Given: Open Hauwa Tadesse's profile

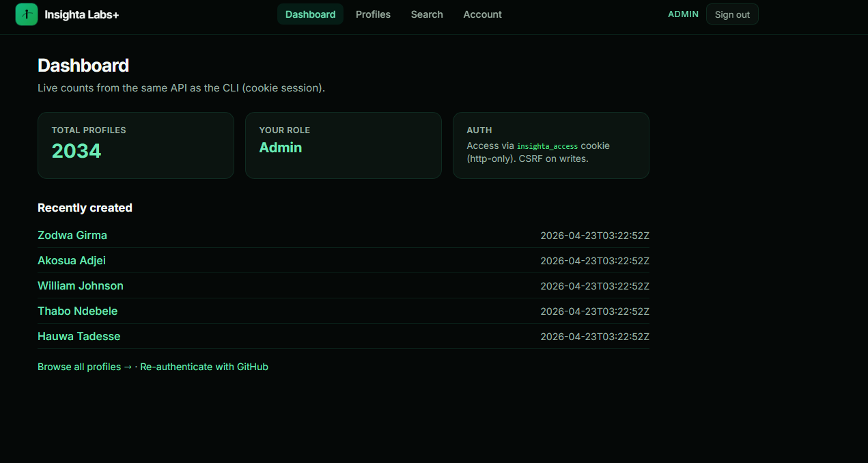Looking at the screenshot, I should point(79,336).
